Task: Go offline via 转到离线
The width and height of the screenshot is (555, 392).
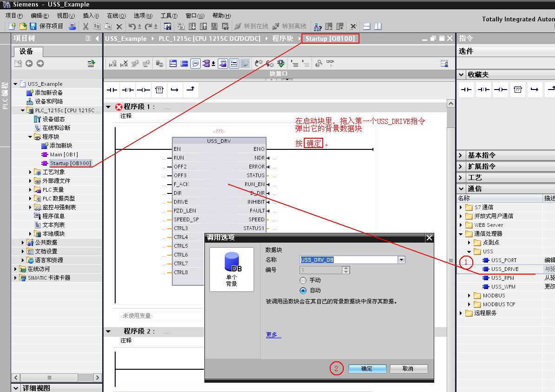Action: click(x=289, y=26)
